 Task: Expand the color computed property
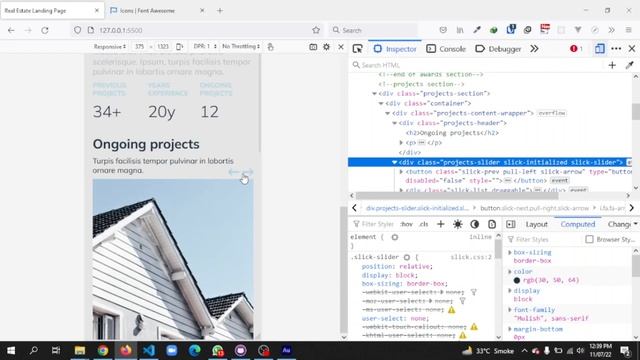click(x=510, y=272)
